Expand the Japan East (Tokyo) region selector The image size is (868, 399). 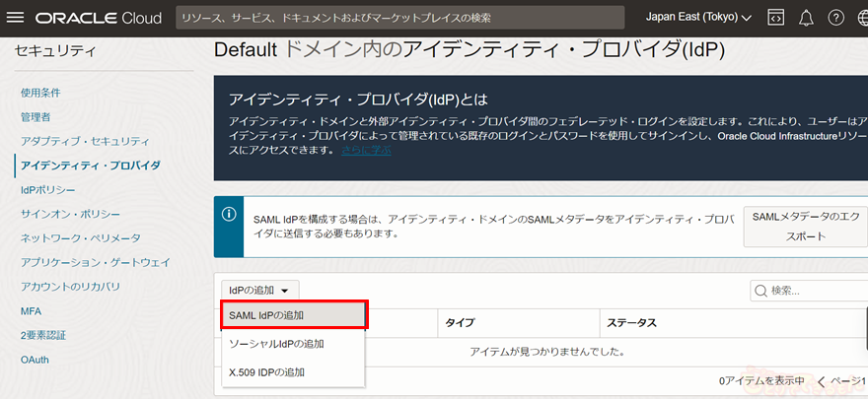pos(698,18)
